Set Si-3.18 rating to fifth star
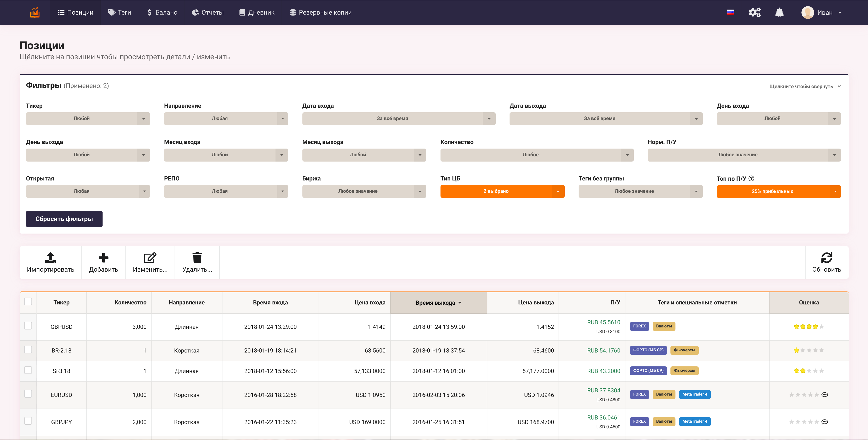Viewport: 868px width, 440px height. pos(822,371)
